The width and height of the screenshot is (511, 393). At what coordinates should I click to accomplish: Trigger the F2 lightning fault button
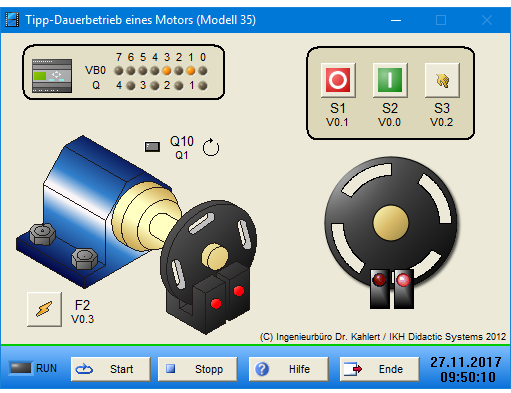[44, 309]
